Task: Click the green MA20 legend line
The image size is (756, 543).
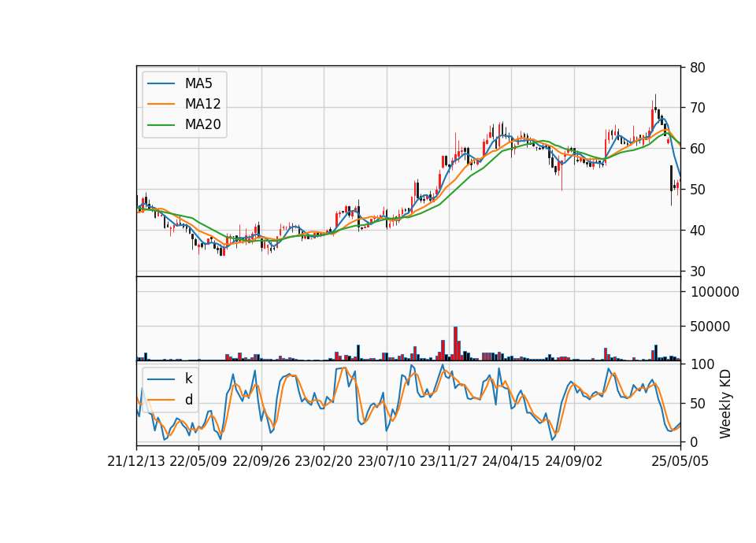Action: click(161, 125)
